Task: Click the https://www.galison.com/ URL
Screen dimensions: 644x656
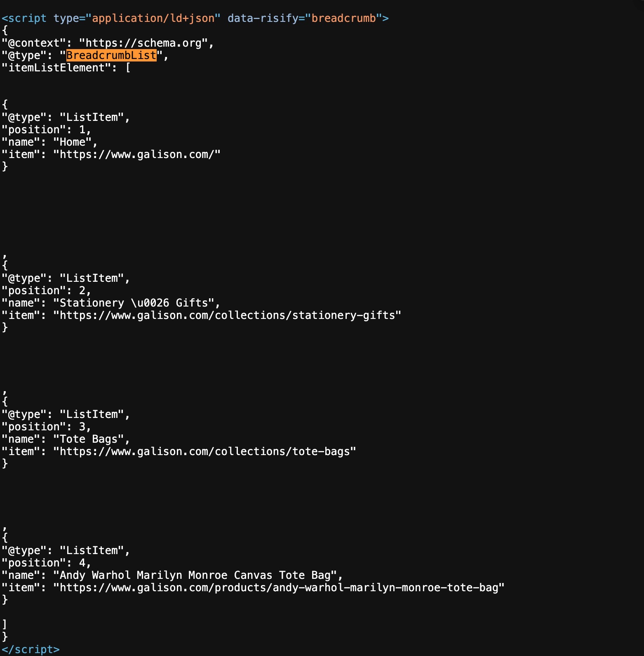Action: pos(137,154)
